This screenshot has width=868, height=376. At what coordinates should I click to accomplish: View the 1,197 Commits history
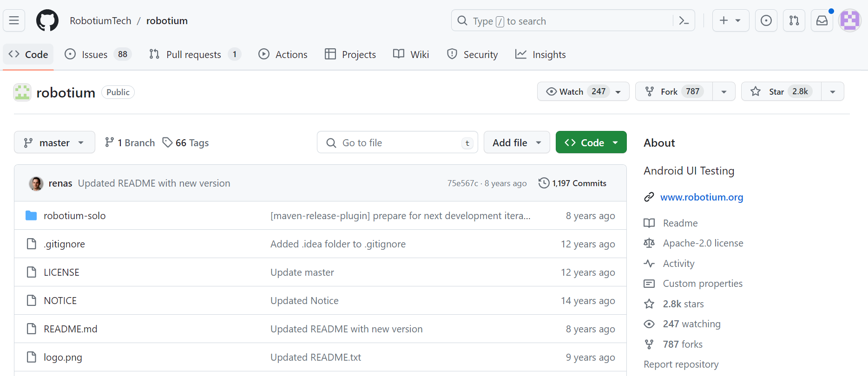[x=572, y=183]
